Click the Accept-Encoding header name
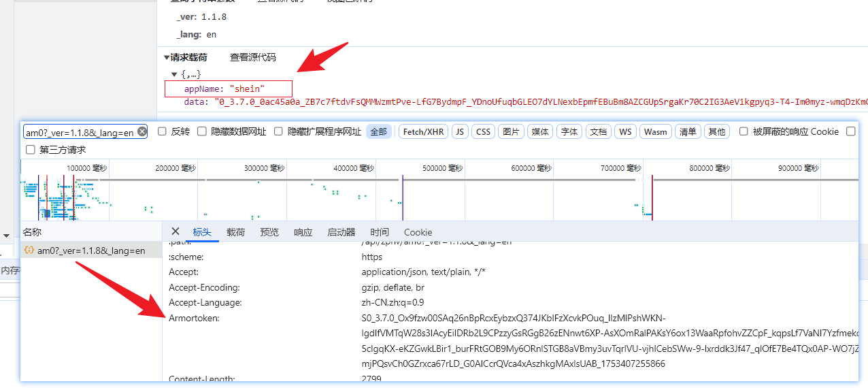 pos(204,287)
